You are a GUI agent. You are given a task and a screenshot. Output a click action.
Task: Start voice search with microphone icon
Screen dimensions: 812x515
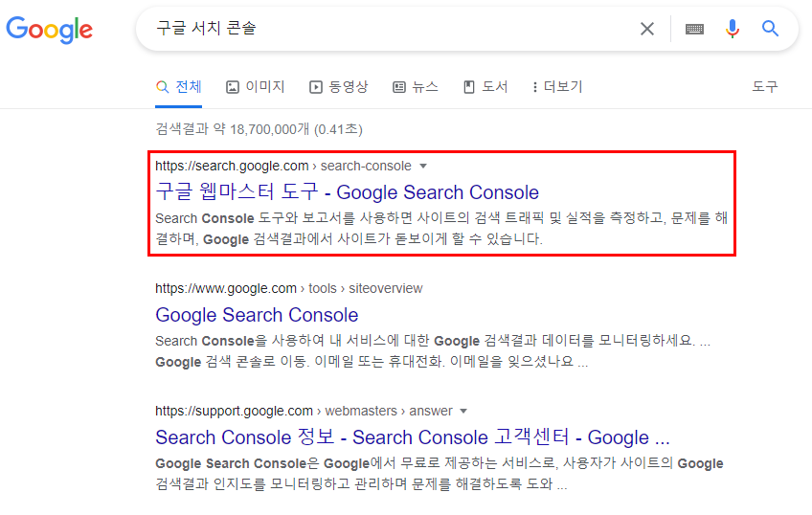click(733, 29)
